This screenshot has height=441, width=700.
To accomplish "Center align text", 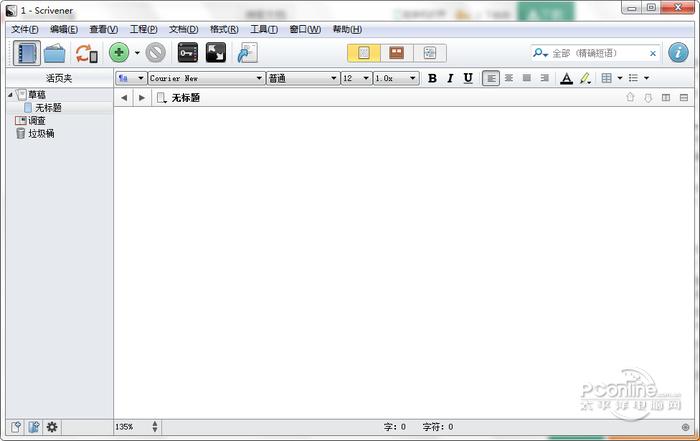I will pyautogui.click(x=508, y=78).
